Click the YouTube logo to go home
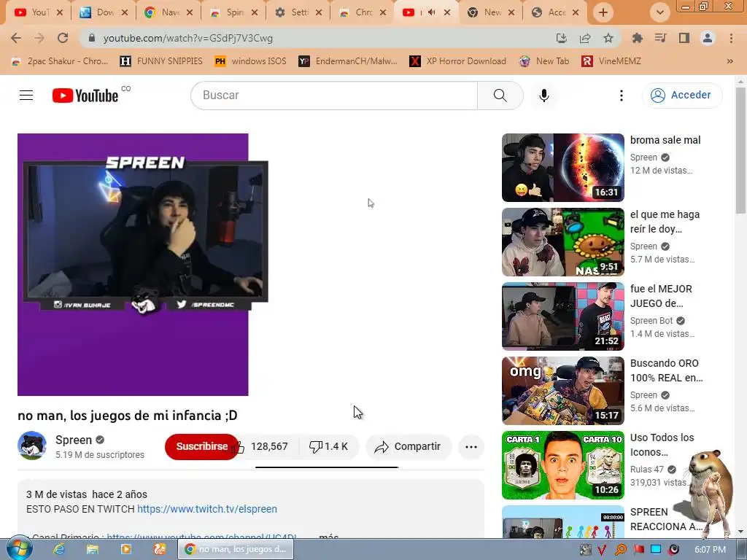This screenshot has width=747, height=560. pos(85,96)
